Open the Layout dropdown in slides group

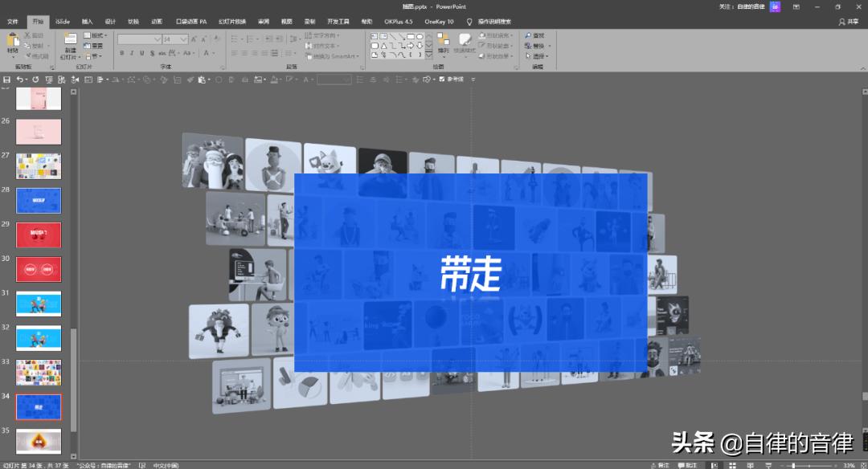[x=96, y=35]
